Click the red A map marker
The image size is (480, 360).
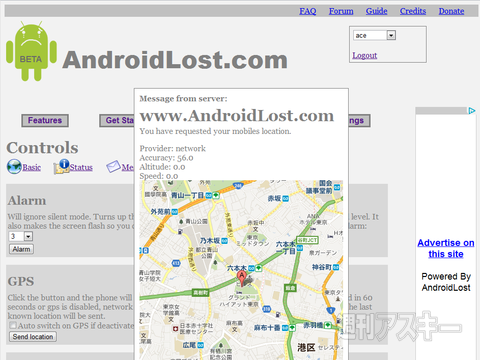(242, 278)
